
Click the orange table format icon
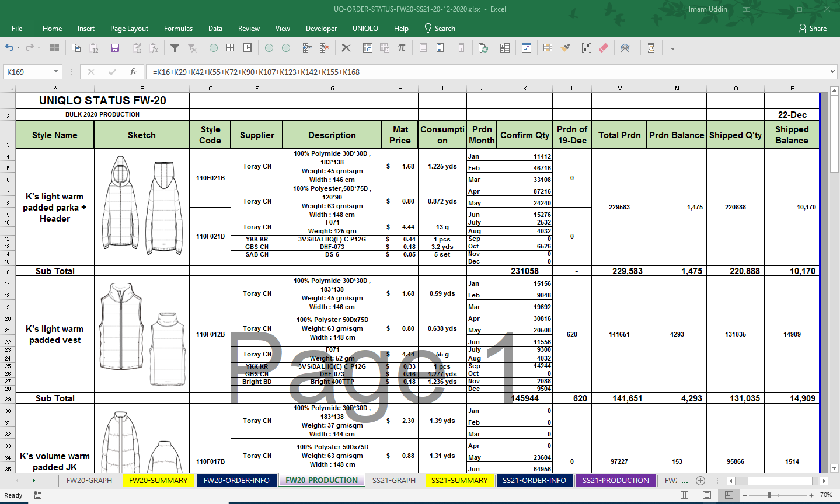coord(548,48)
